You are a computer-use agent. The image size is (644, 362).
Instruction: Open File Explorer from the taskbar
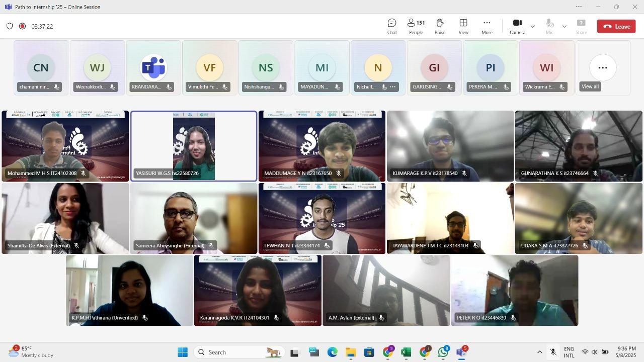(x=350, y=352)
